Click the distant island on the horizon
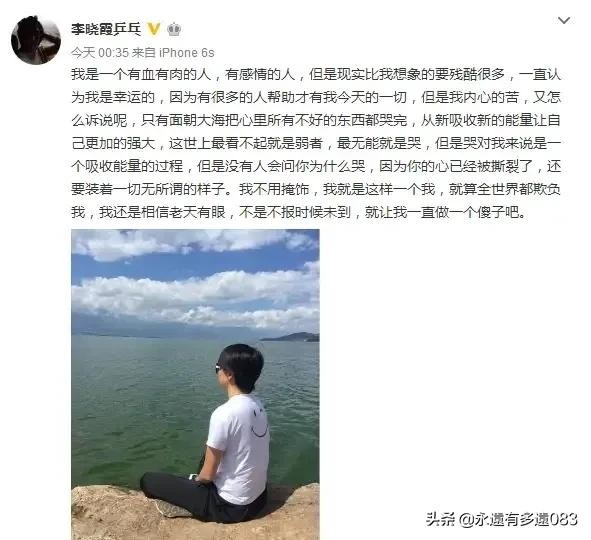591x540 pixels. coord(291,337)
